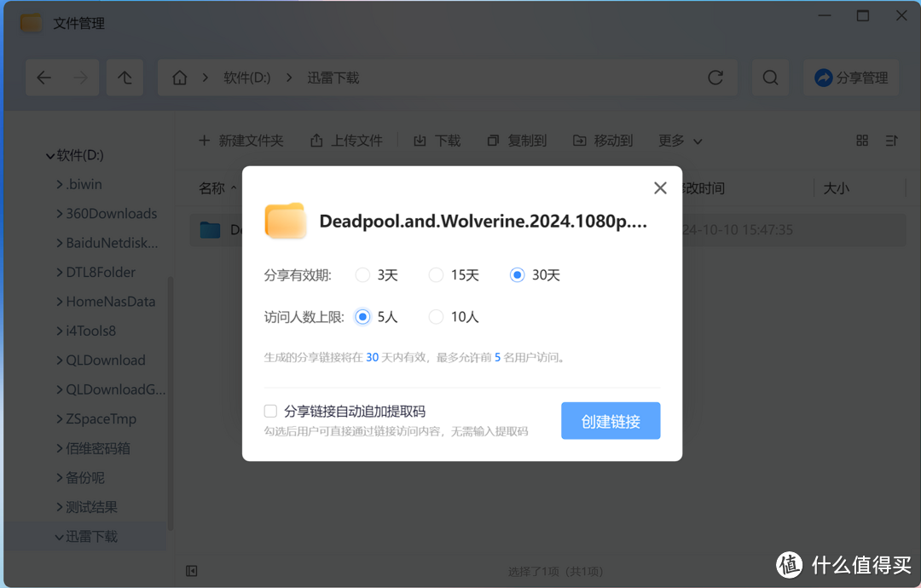
Task: Switch to grid view layout
Action: 862,141
